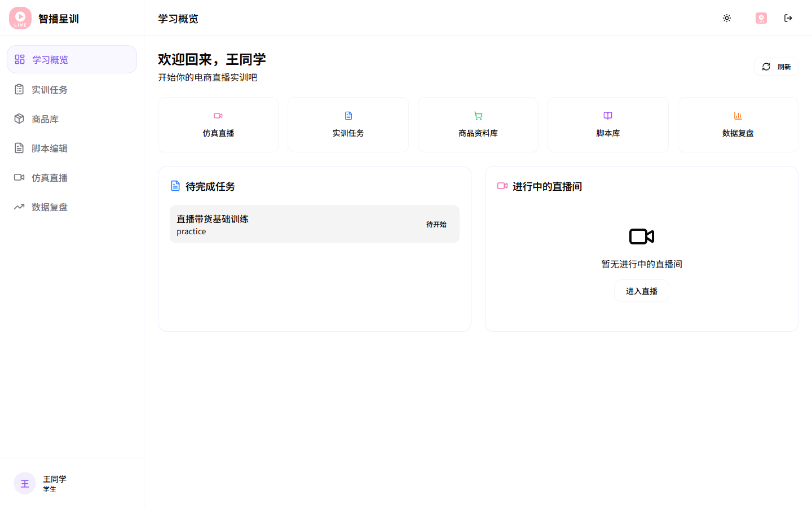Click the logout icon at top right

(788, 17)
